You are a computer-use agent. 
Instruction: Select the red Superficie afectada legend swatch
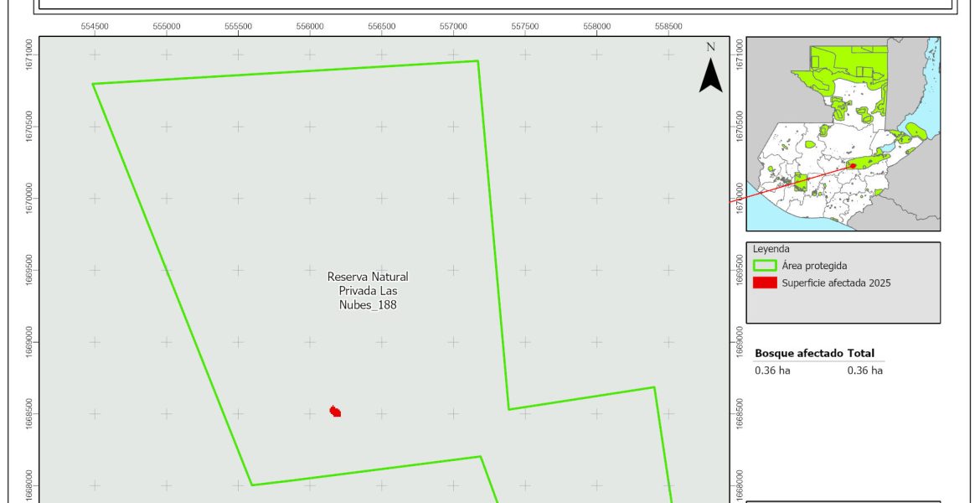(765, 283)
